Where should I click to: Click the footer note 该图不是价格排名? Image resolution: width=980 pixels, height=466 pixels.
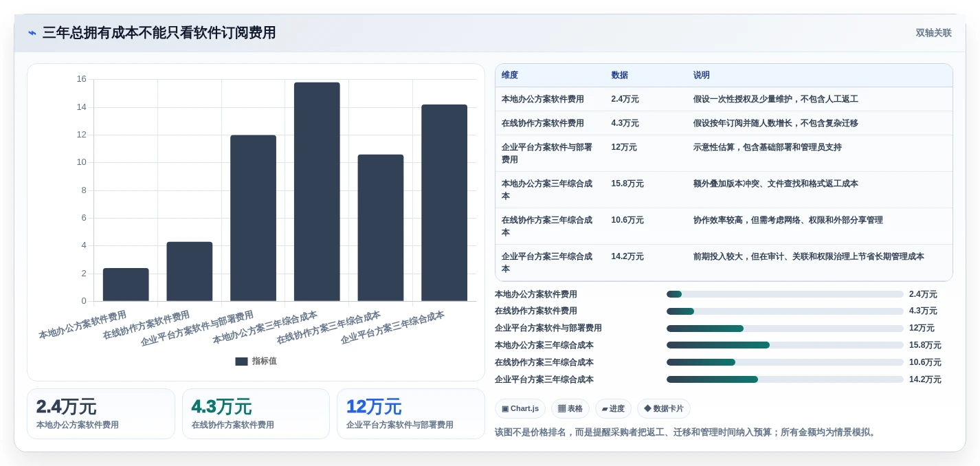click(687, 432)
